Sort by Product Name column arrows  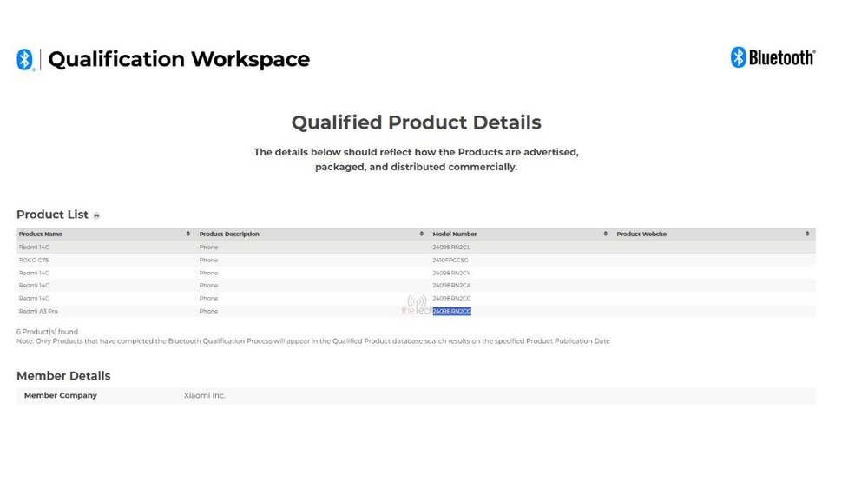click(188, 234)
